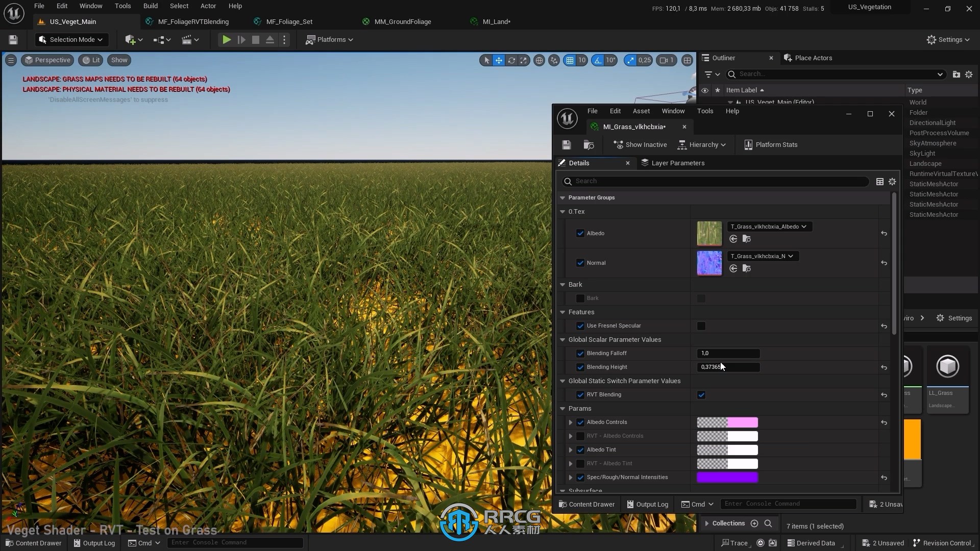Click the Settings gear icon in Details panel
980x551 pixels.
coord(892,181)
